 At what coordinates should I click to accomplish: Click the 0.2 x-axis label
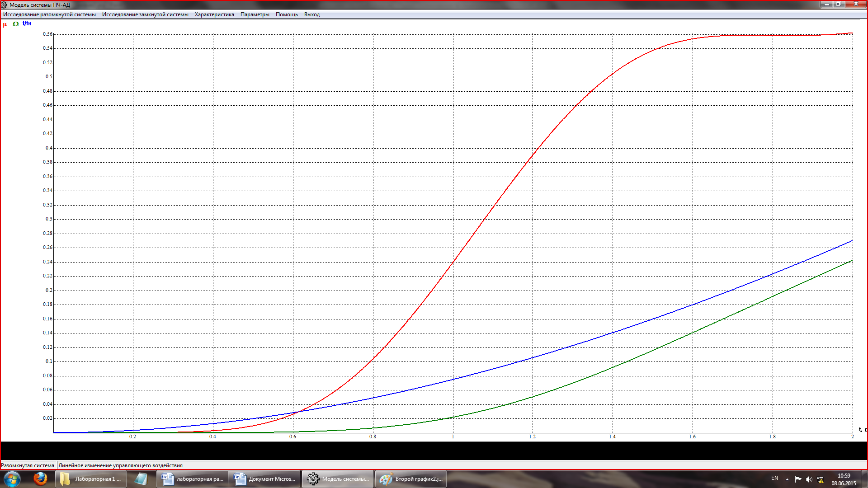point(132,437)
